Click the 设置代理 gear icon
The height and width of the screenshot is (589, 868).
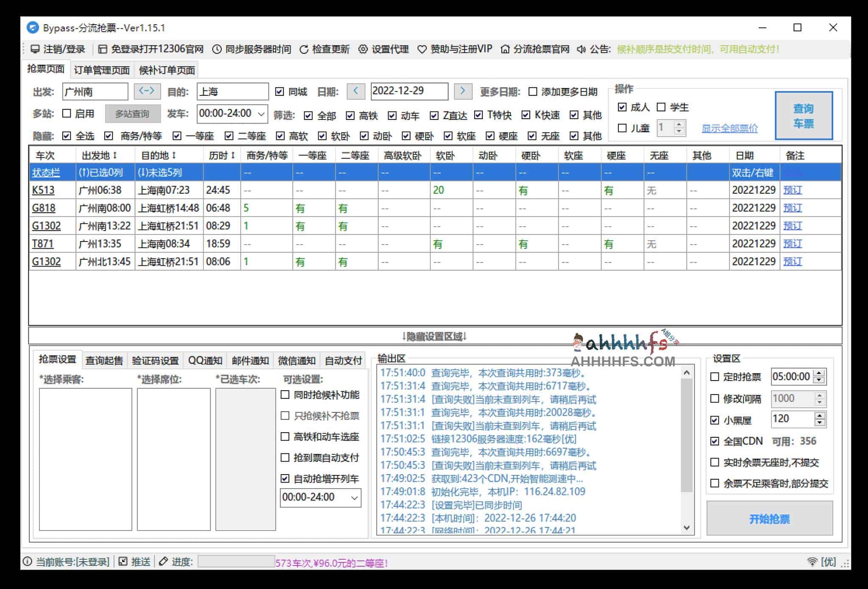click(x=363, y=49)
